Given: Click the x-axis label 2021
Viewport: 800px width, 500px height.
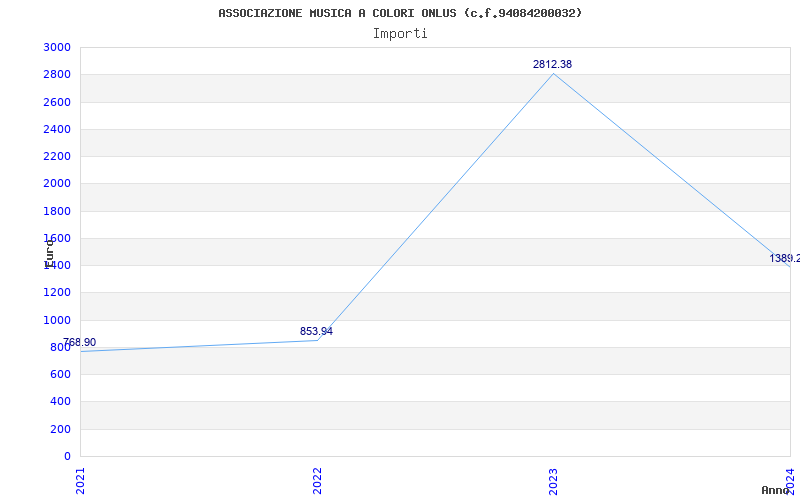Looking at the screenshot, I should 81,481.
